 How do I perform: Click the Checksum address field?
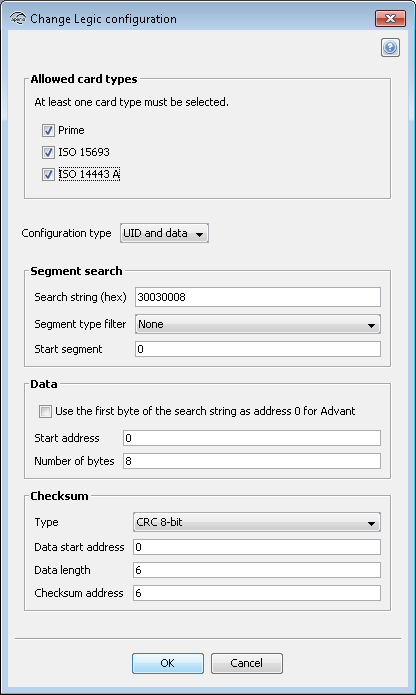pos(257,593)
